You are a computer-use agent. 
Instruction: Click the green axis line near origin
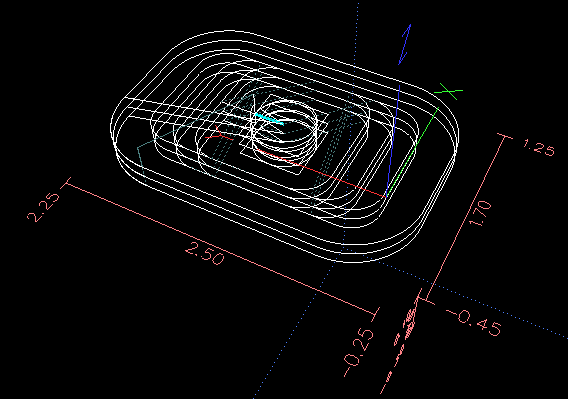click(x=413, y=152)
